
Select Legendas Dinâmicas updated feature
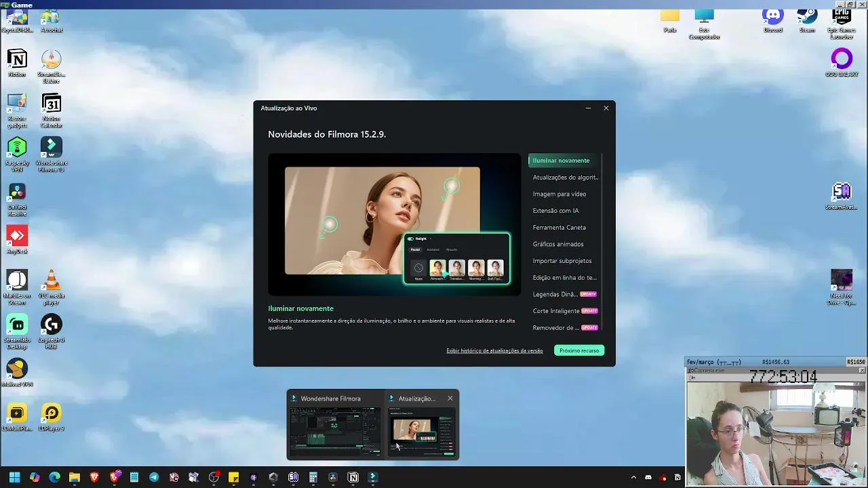(x=564, y=294)
